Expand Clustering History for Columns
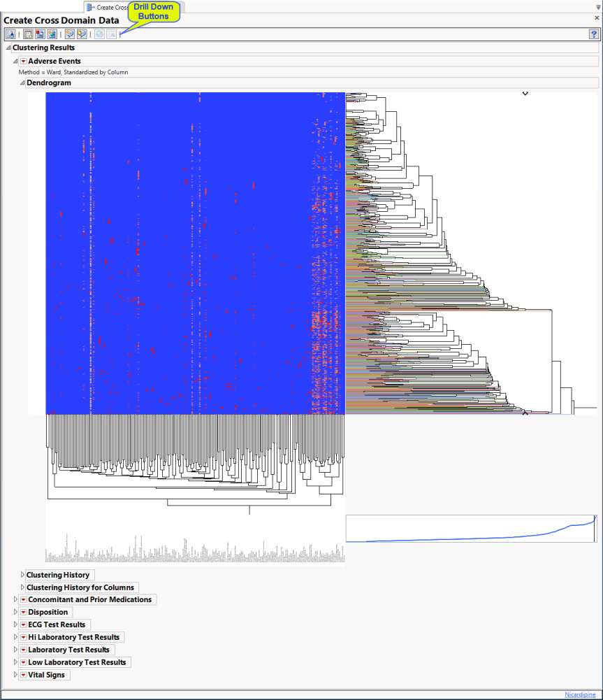 tap(22, 587)
